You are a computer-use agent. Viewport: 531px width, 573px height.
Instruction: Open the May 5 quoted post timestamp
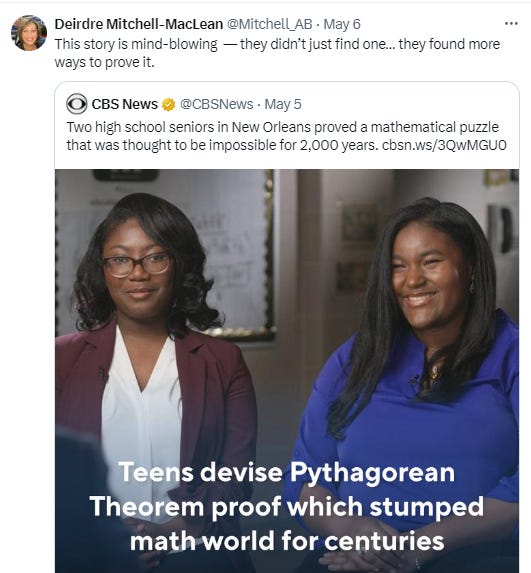pos(283,104)
